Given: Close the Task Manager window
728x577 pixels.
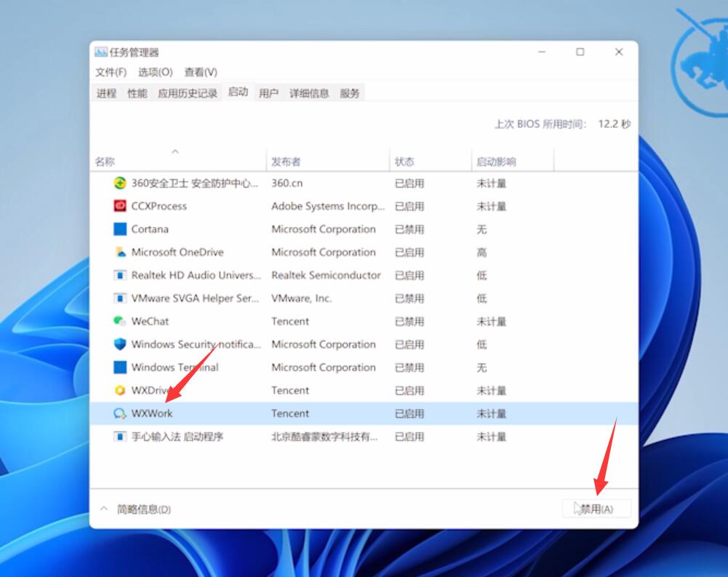Looking at the screenshot, I should 619,52.
